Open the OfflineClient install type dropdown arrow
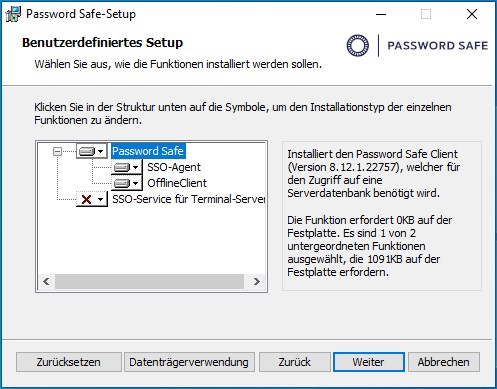Screen dimensions: 497x389 coord(135,183)
